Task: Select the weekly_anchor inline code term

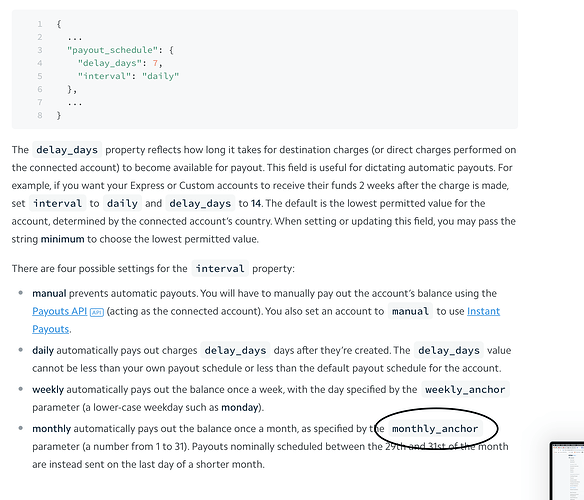Action: [x=465, y=390]
